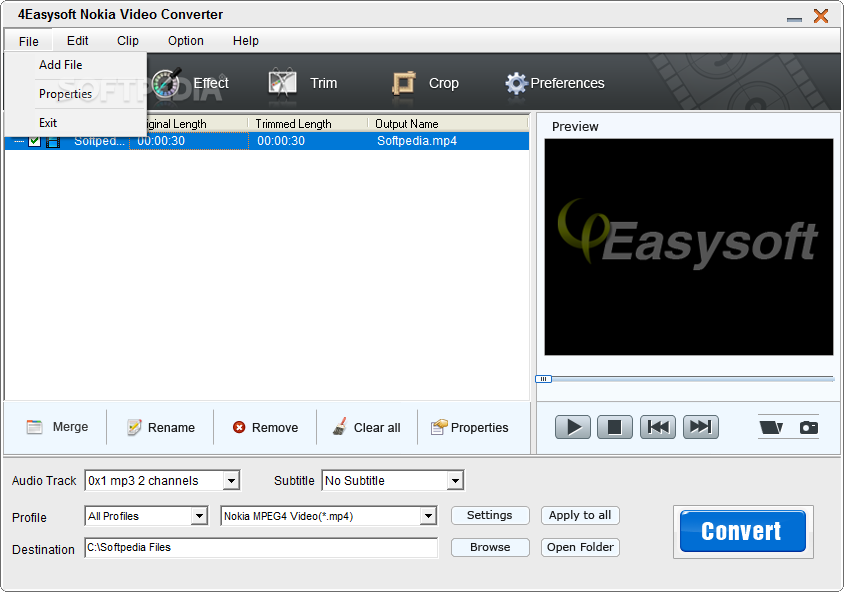844x592 pixels.
Task: Minimize the converter window
Action: coord(794,19)
